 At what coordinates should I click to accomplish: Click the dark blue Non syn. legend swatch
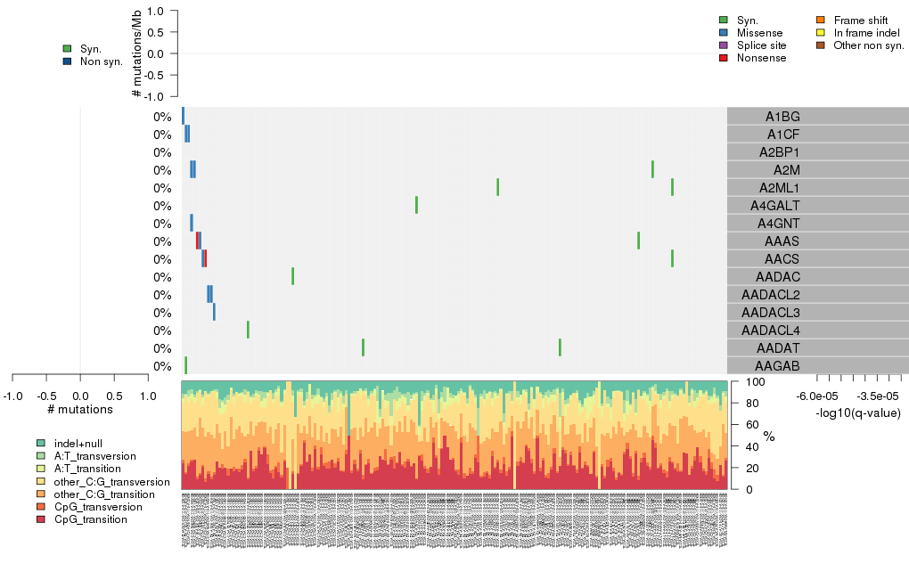(x=68, y=61)
